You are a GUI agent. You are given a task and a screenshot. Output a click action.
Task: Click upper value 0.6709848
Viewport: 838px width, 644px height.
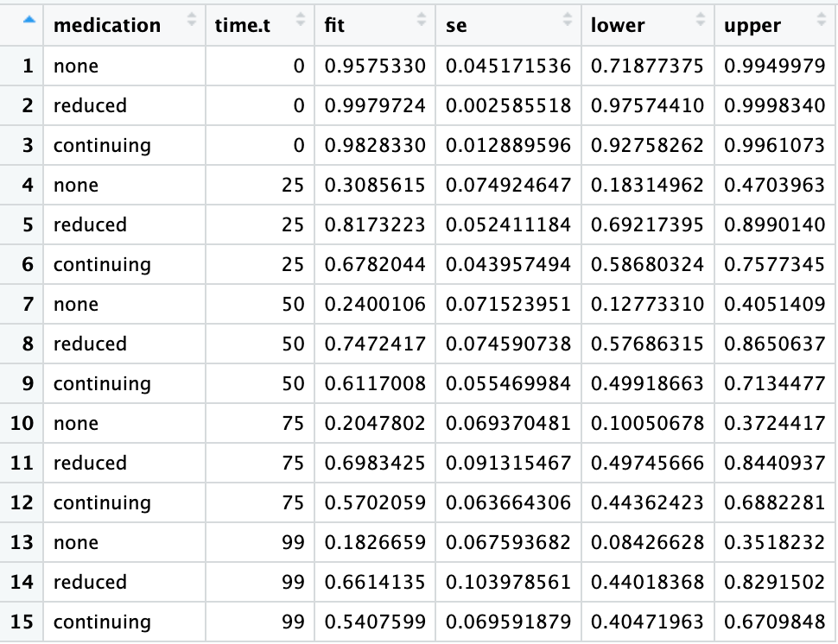click(774, 622)
